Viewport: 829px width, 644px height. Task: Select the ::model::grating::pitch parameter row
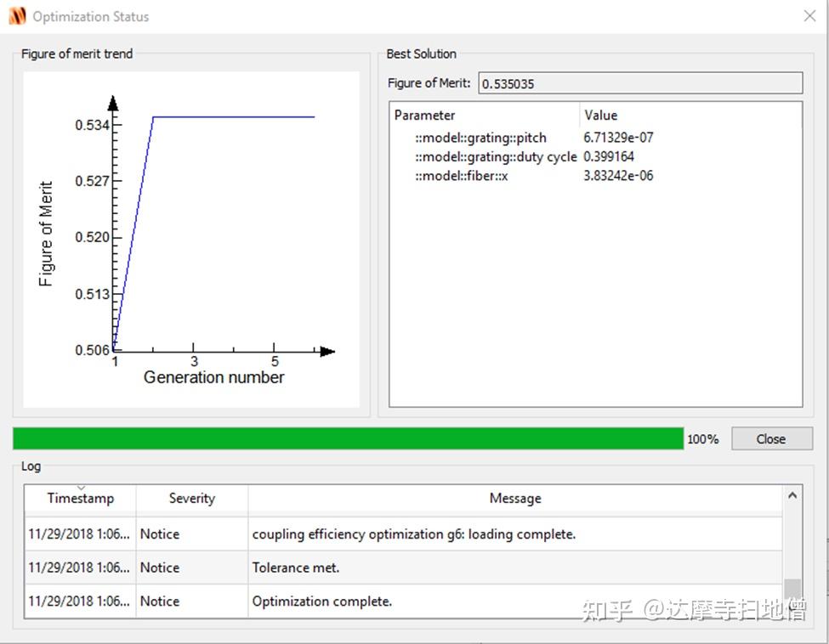point(595,138)
